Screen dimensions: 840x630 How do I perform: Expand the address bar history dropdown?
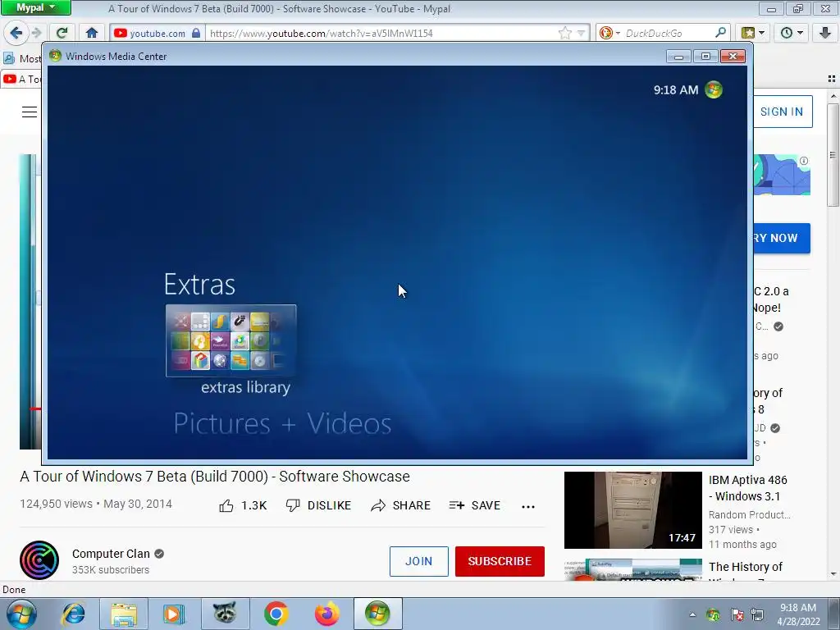(581, 33)
